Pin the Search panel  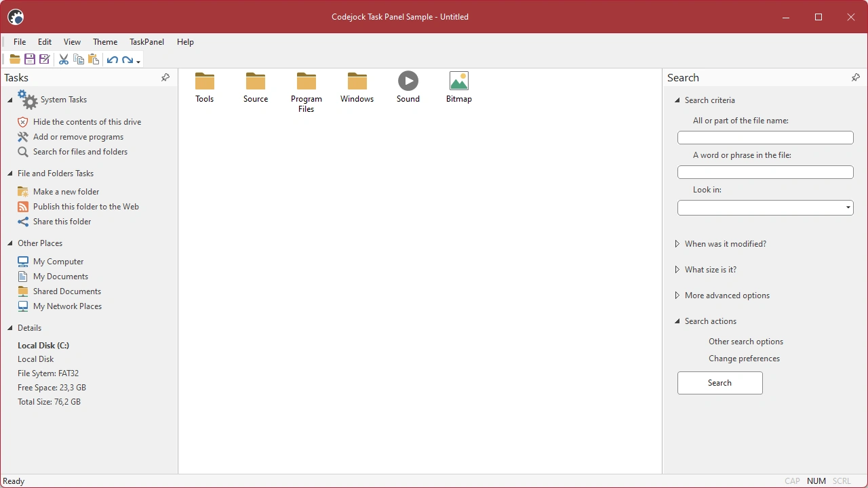click(856, 78)
